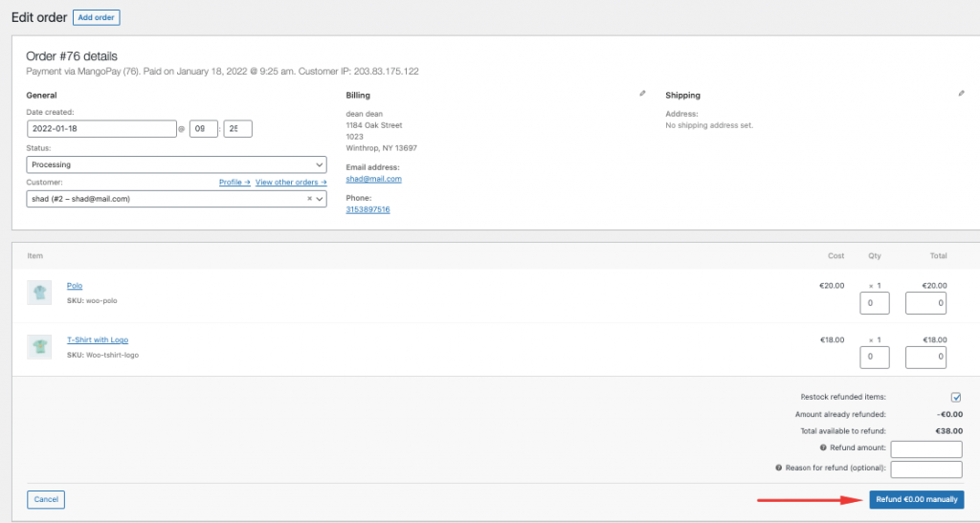
Task: Click the billing address Winthrop, NY 13697
Action: coord(381,148)
